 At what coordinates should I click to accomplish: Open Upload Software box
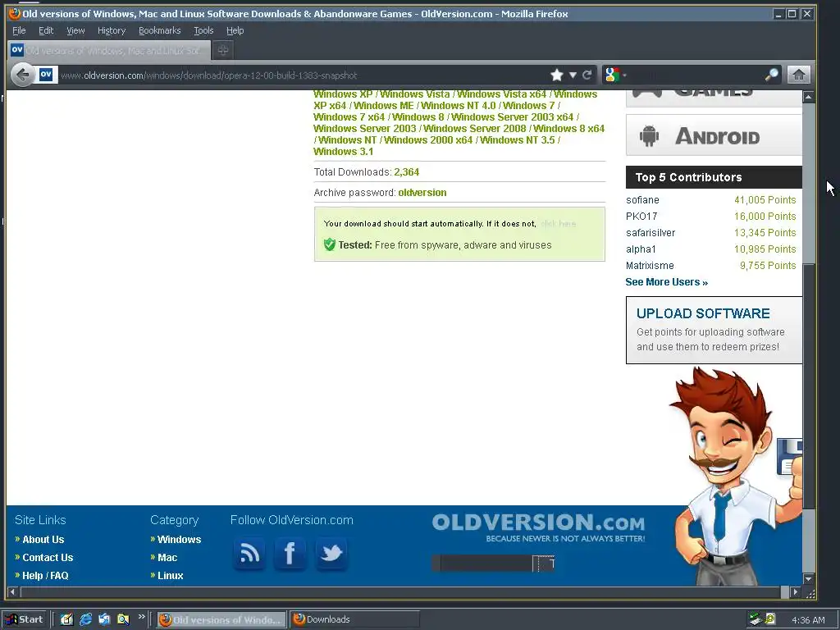point(714,330)
